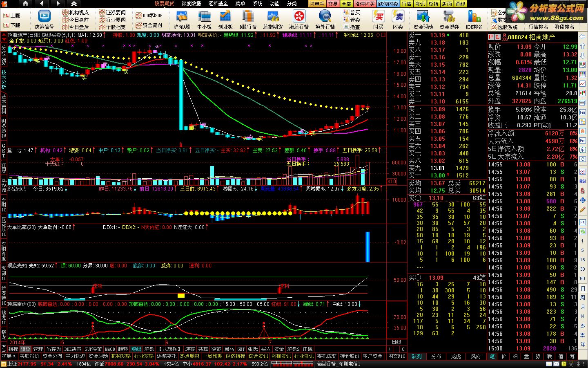Click the 日线 period selector

tap(396, 342)
